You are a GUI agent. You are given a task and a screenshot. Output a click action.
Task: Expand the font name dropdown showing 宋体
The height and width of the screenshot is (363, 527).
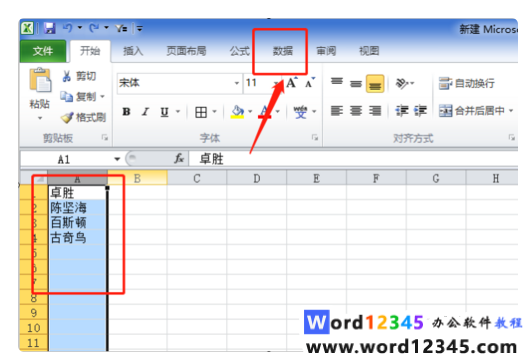click(237, 83)
